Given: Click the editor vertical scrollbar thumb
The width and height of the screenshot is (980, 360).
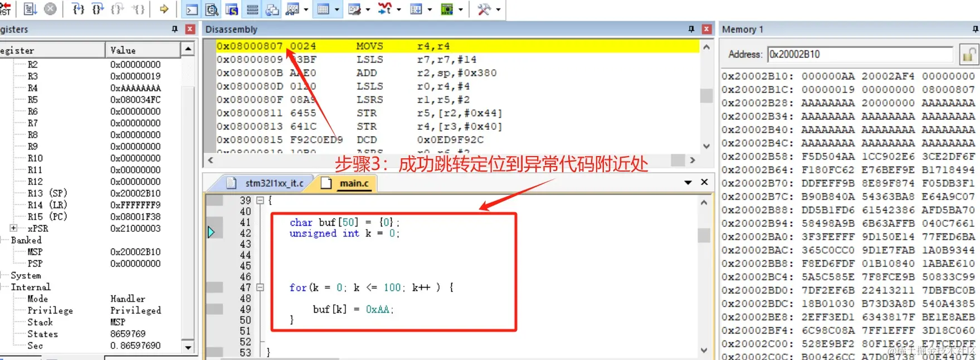Looking at the screenshot, I should pos(704,235).
